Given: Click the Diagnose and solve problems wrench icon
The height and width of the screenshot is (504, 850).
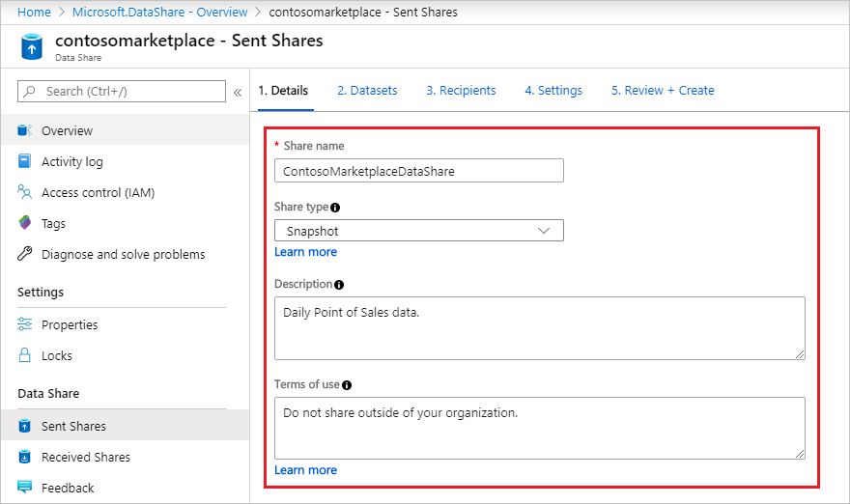Looking at the screenshot, I should coord(25,254).
